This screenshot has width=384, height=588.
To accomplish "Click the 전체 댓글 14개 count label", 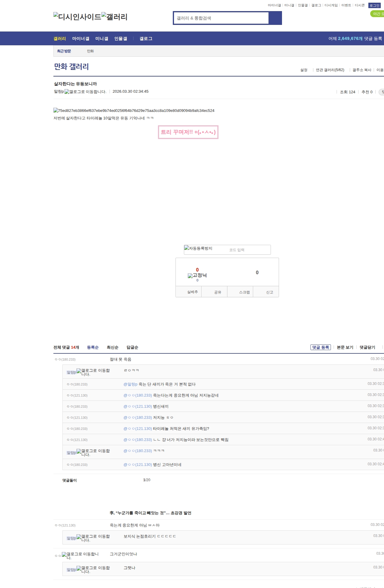I will tap(66, 347).
